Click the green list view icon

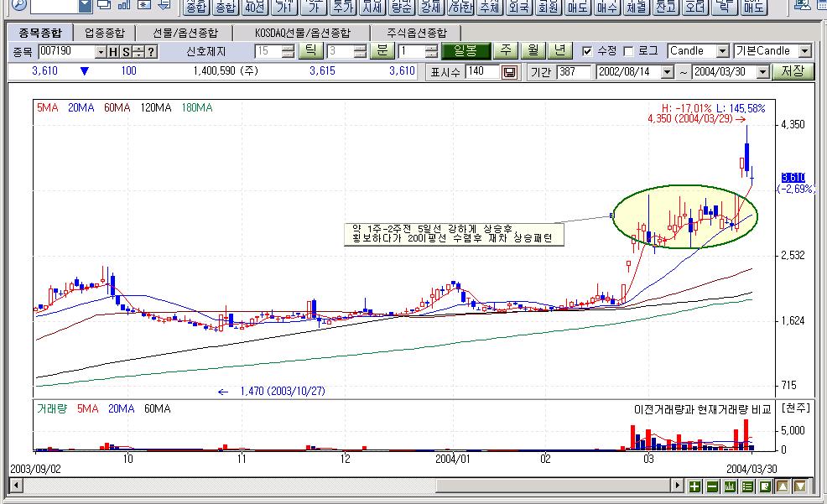[746, 486]
